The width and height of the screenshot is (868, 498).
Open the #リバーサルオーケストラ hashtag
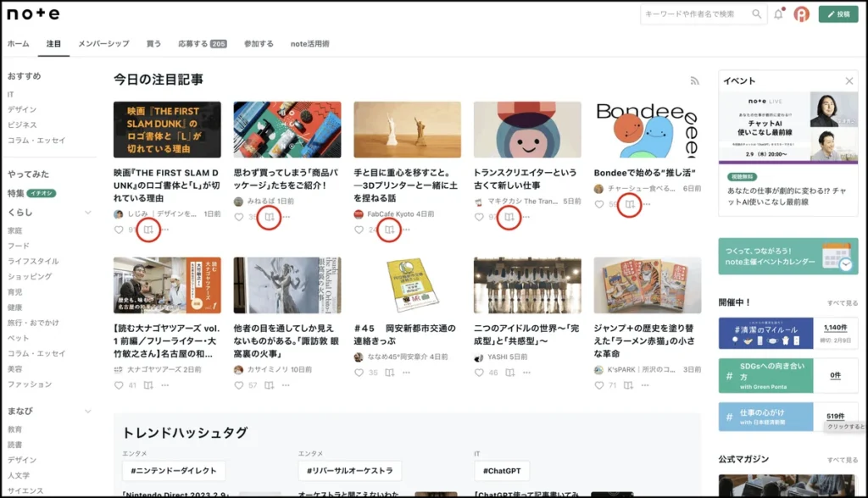(x=350, y=471)
